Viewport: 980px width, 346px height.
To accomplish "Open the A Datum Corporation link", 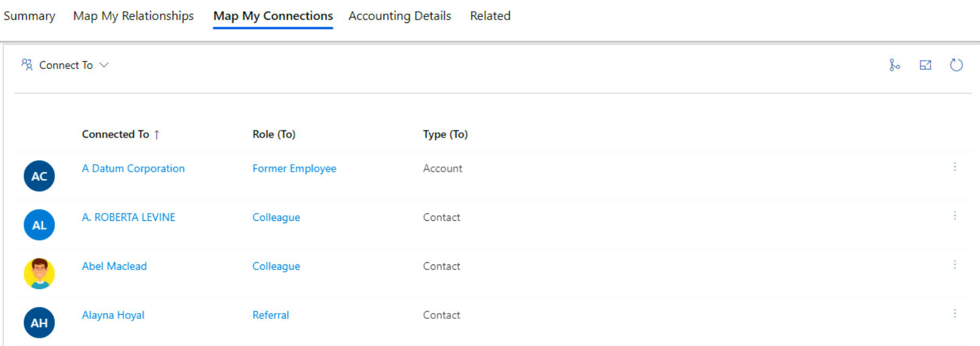I will (133, 168).
